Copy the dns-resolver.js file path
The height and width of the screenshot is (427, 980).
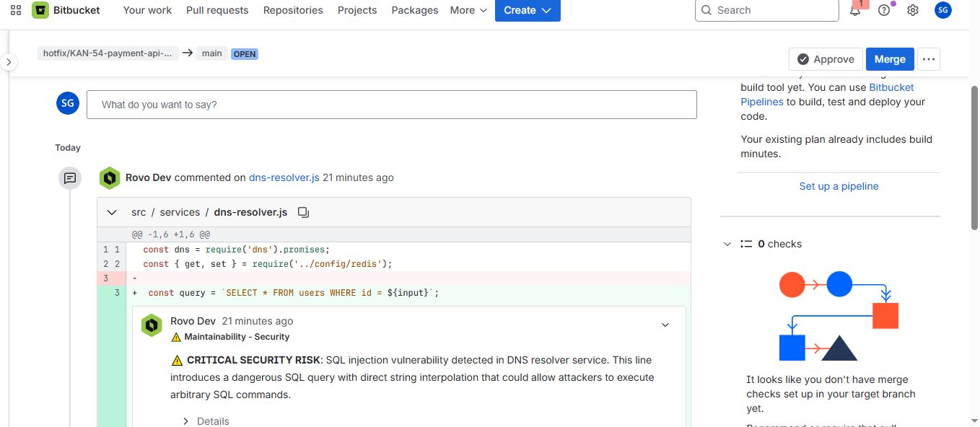304,212
